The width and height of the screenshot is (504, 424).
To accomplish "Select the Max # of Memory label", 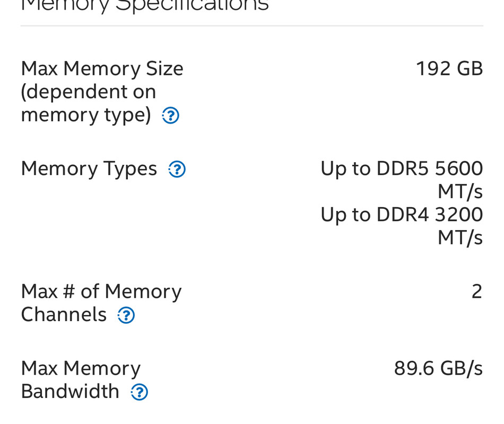I will (101, 291).
